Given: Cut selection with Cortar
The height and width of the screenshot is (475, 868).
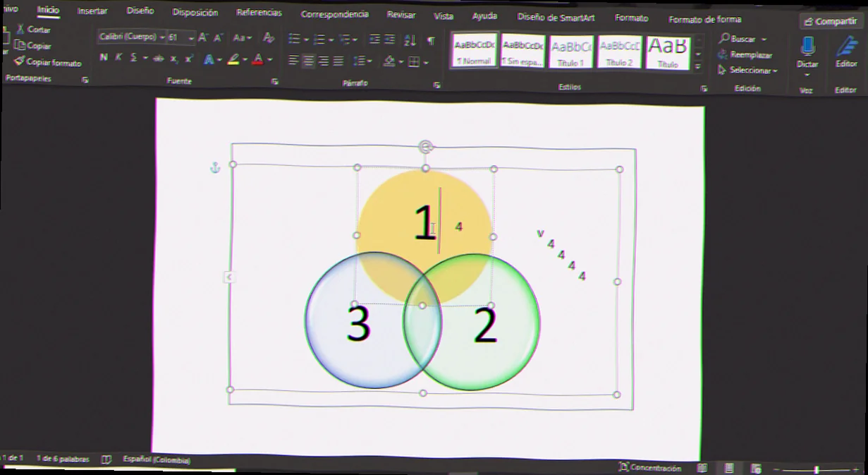Looking at the screenshot, I should (x=34, y=30).
